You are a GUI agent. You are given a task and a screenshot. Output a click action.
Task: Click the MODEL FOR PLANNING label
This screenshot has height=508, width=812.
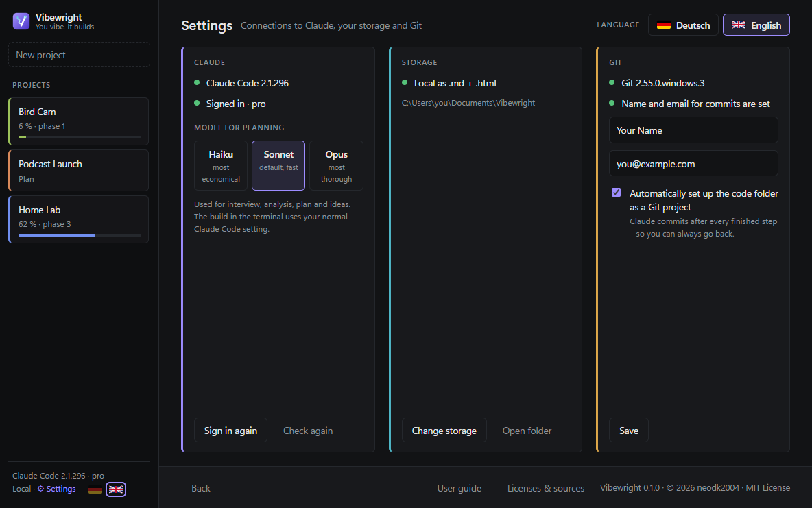239,128
